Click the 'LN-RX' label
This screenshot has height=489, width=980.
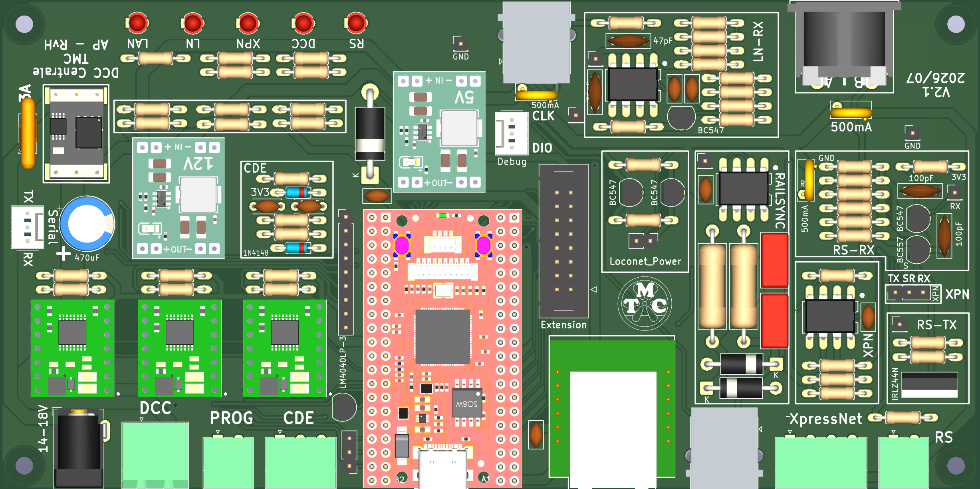click(x=758, y=42)
